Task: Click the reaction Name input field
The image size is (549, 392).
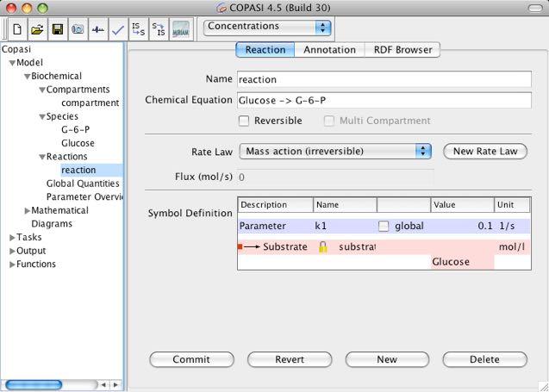Action: pos(384,79)
